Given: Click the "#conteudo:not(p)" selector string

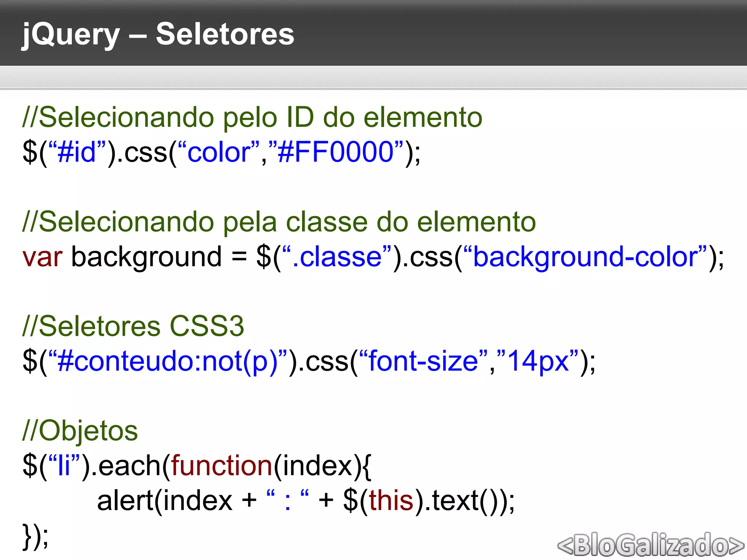Looking at the screenshot, I should (x=168, y=362).
